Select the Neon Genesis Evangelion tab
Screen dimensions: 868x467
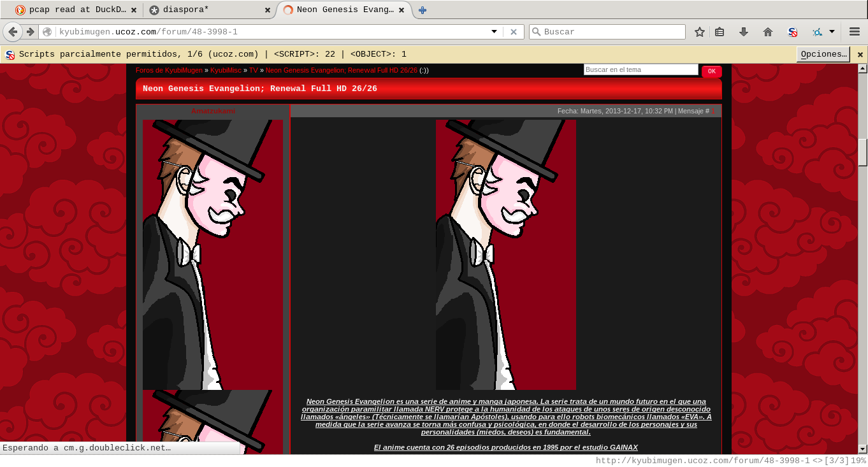(x=344, y=10)
